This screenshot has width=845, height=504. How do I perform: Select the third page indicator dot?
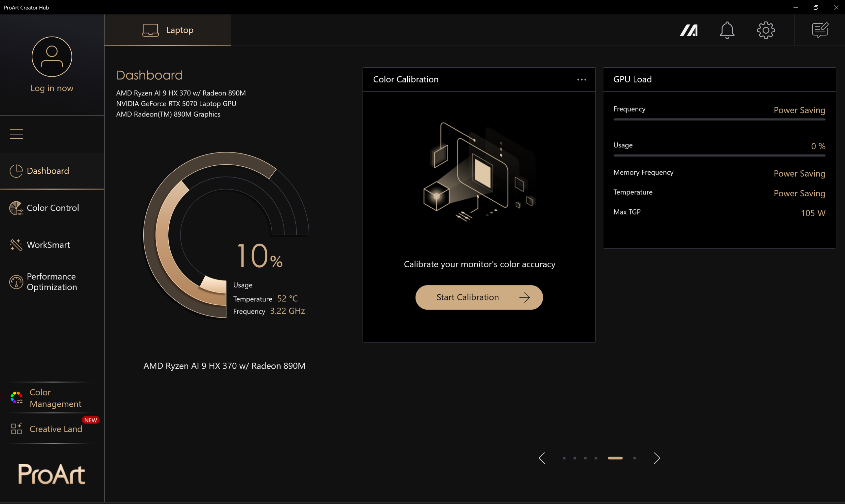(x=585, y=458)
